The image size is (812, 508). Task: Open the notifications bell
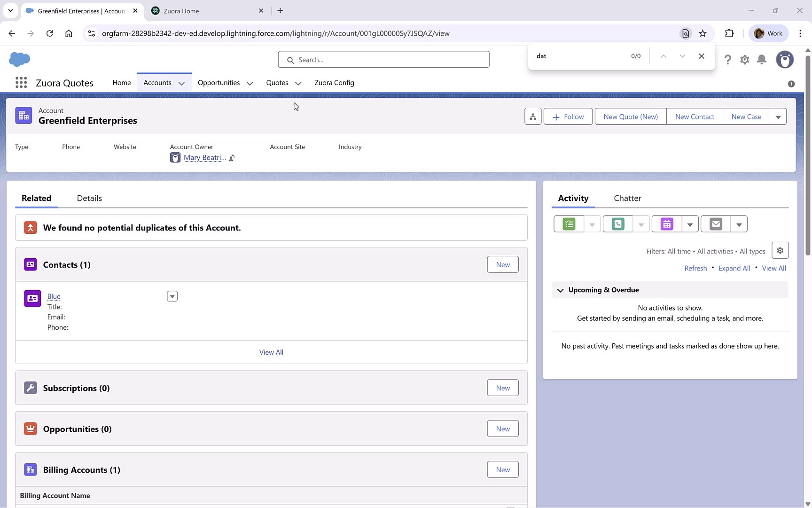[x=762, y=60]
